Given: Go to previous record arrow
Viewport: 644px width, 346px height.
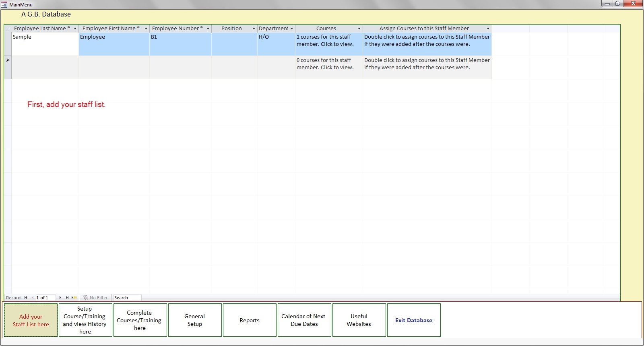Looking at the screenshot, I should point(32,298).
